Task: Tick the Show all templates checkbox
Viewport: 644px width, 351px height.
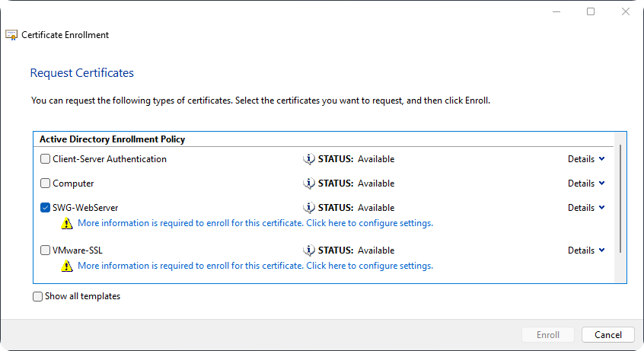Action: coord(38,297)
